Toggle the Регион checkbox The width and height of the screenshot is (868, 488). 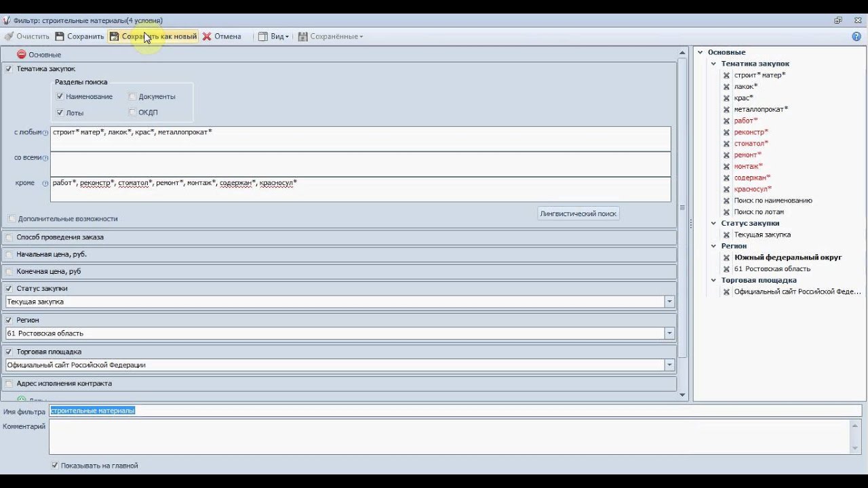(x=9, y=320)
